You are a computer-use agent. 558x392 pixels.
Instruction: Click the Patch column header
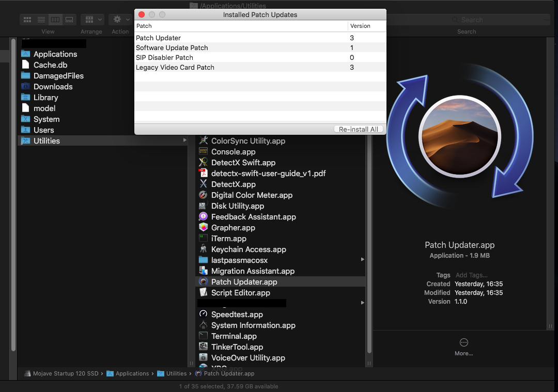tap(241, 26)
